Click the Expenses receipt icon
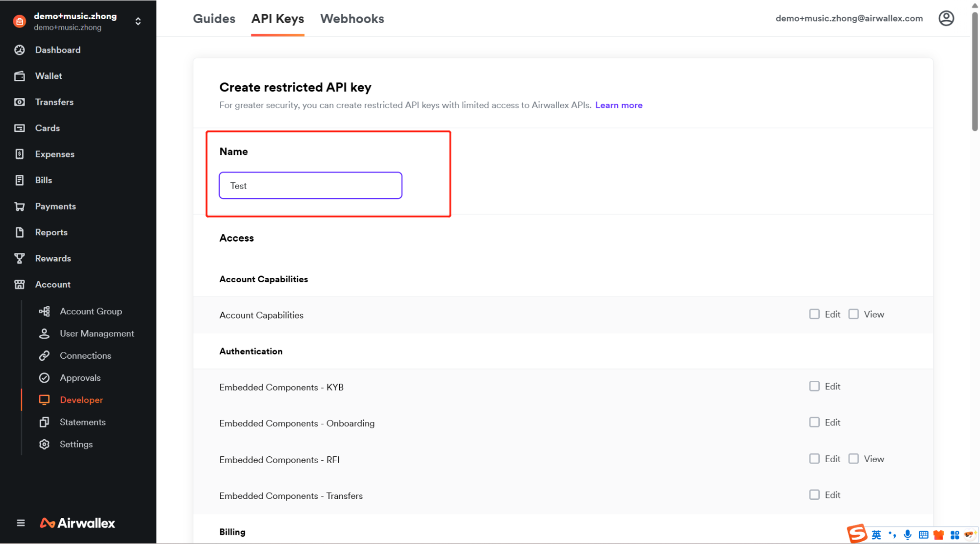The width and height of the screenshot is (980, 544). coord(20,154)
